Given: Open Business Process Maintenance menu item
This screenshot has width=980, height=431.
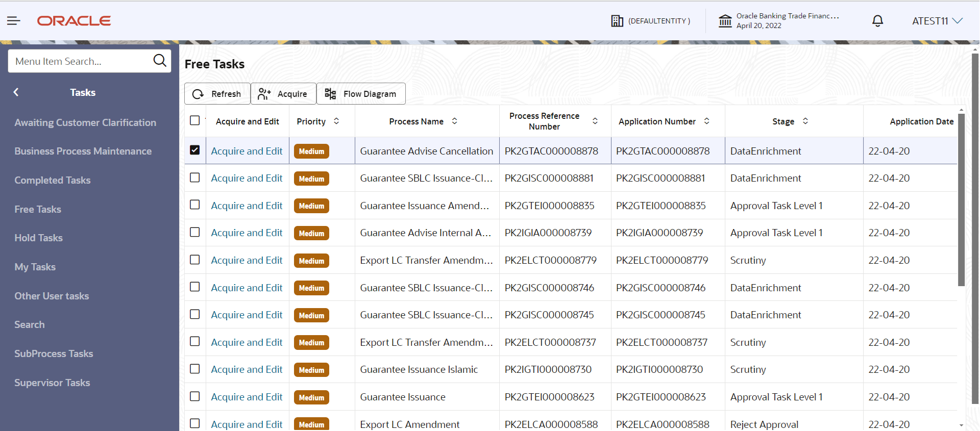Looking at the screenshot, I should pyautogui.click(x=83, y=151).
